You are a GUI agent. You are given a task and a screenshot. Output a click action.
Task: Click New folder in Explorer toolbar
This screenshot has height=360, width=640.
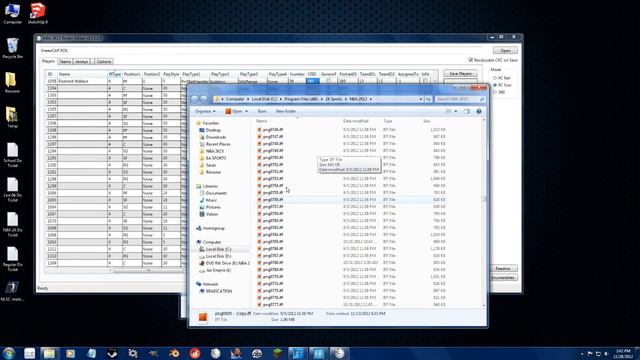pyautogui.click(x=286, y=111)
